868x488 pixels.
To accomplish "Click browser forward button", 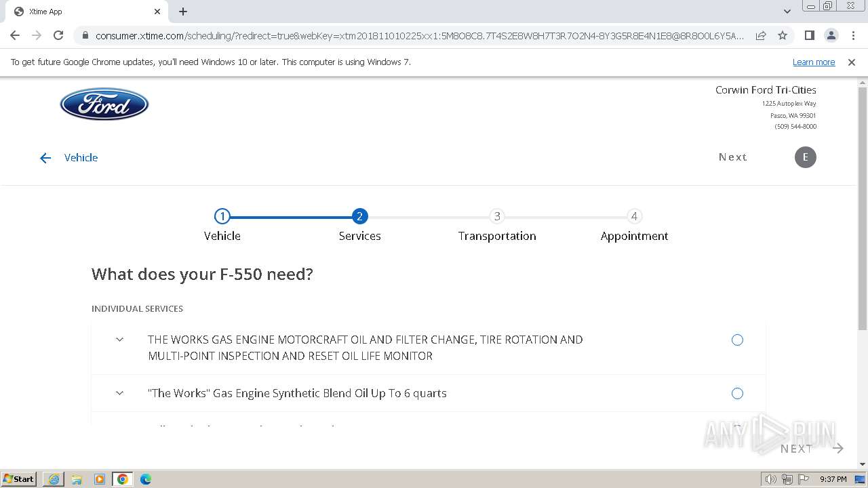I will pyautogui.click(x=37, y=35).
